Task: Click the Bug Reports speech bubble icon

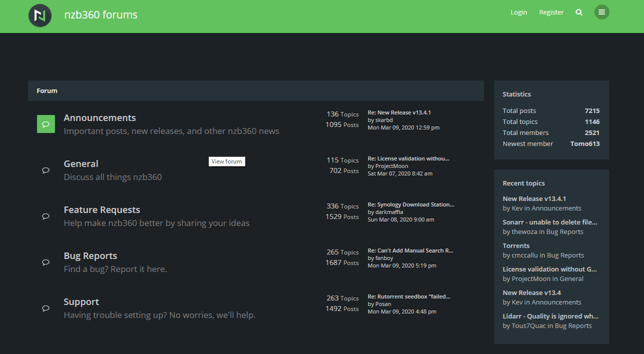Action: pos(45,262)
